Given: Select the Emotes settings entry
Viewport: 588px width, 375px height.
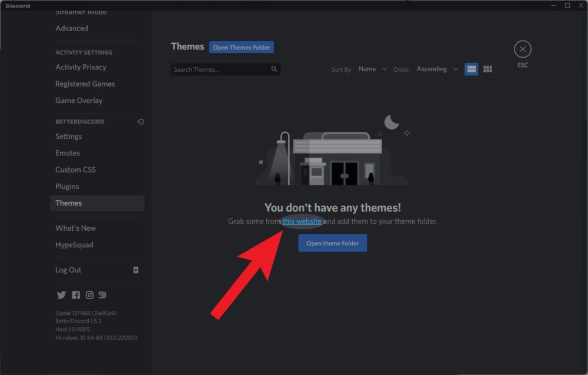Looking at the screenshot, I should pos(68,152).
